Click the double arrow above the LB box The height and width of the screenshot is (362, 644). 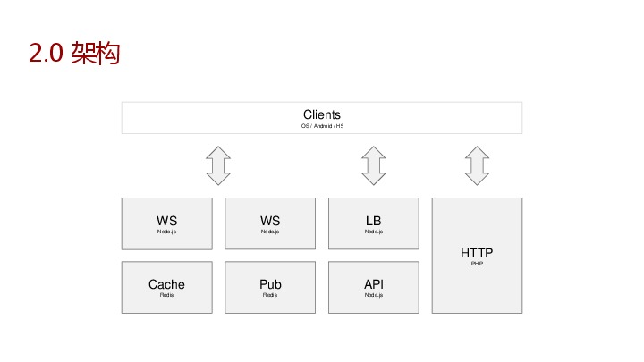[373, 166]
